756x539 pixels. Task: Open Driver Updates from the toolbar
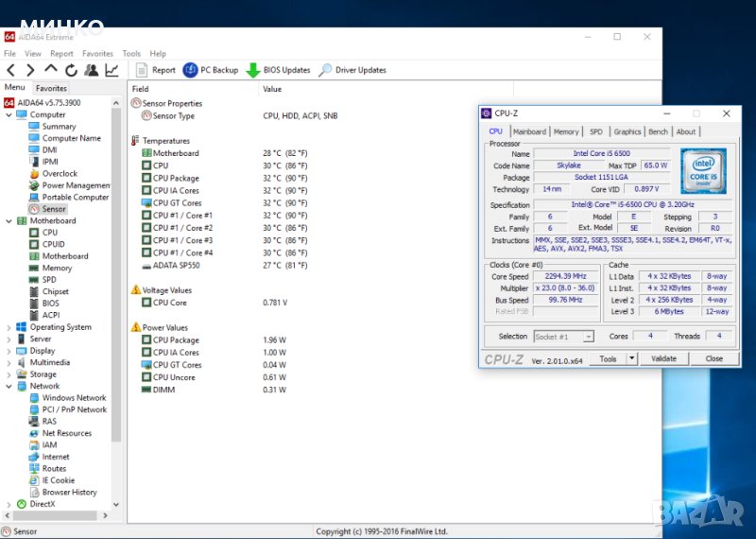tap(352, 70)
